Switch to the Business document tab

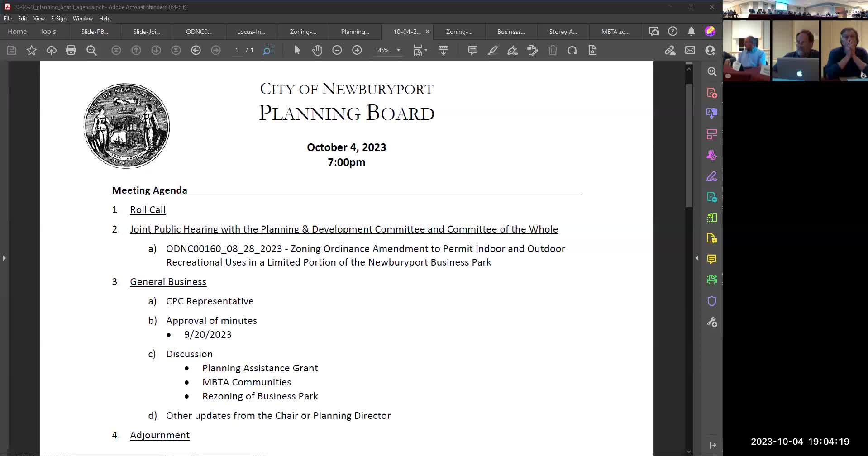click(511, 32)
